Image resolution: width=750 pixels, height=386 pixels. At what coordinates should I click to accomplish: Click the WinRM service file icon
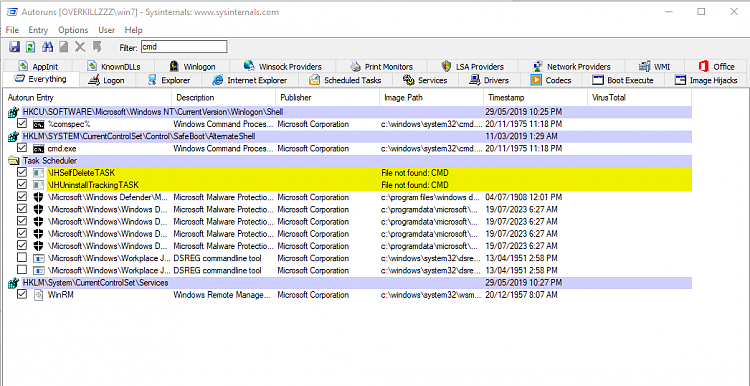(38, 295)
